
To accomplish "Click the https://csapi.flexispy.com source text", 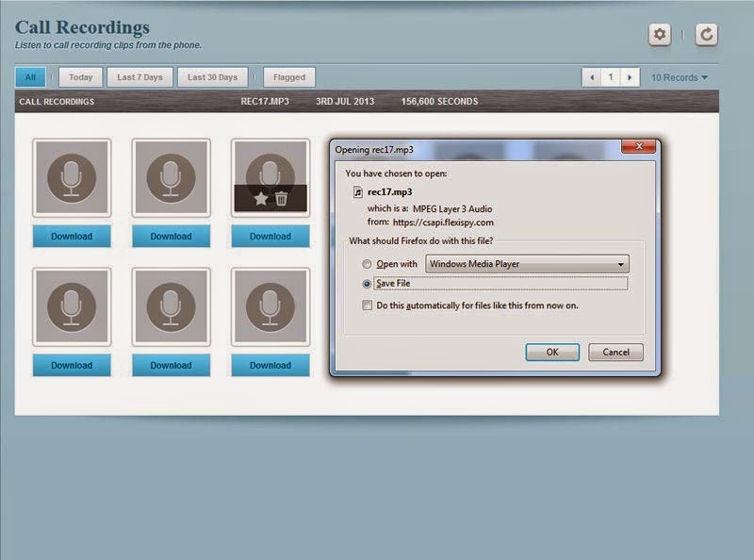I will coord(443,222).
